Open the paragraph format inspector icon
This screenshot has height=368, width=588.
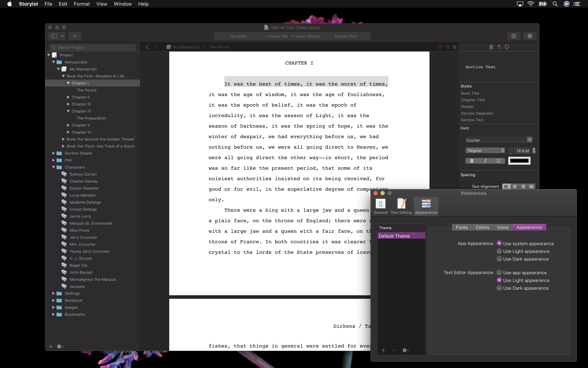coord(499,47)
